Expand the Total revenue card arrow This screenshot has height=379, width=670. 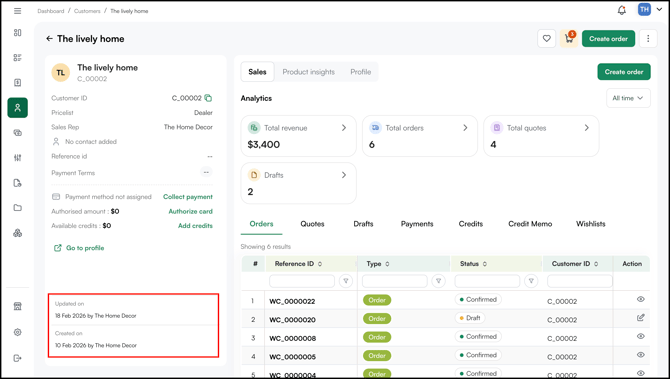(x=344, y=128)
